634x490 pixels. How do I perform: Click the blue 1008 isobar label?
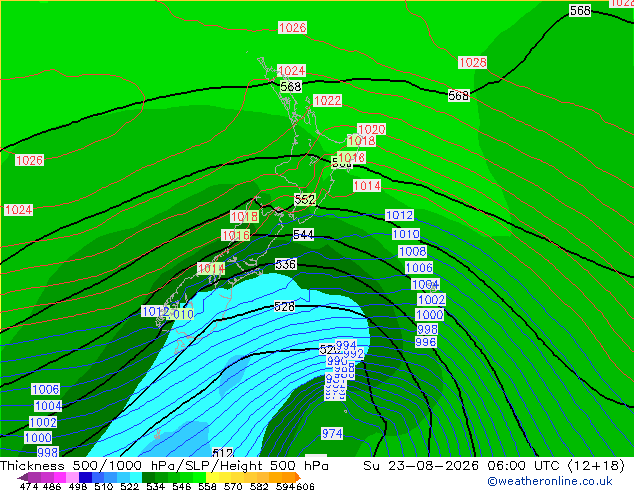412,251
